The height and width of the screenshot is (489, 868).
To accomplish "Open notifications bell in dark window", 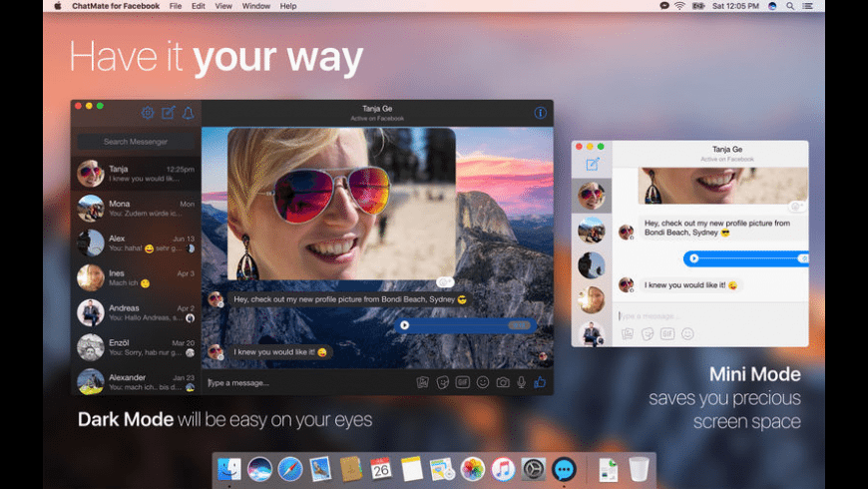I will (x=189, y=113).
